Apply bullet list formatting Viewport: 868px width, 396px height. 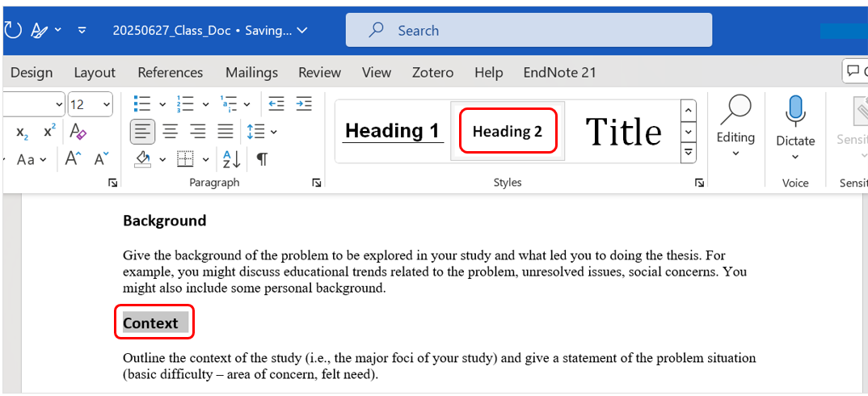coord(142,104)
